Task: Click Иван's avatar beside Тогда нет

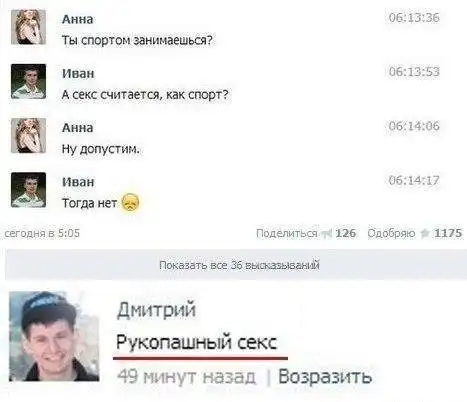Action: pyautogui.click(x=28, y=190)
